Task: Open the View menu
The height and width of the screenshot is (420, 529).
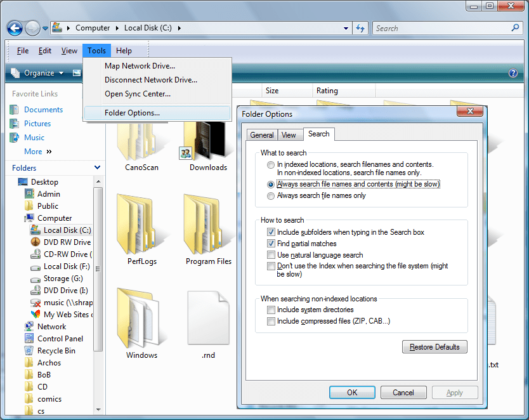Action: pos(69,51)
